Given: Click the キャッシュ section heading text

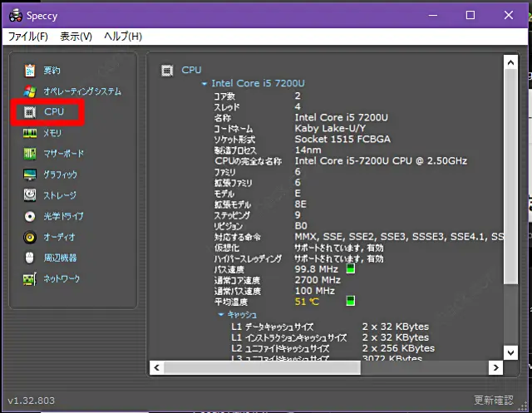Looking at the screenshot, I should [242, 315].
